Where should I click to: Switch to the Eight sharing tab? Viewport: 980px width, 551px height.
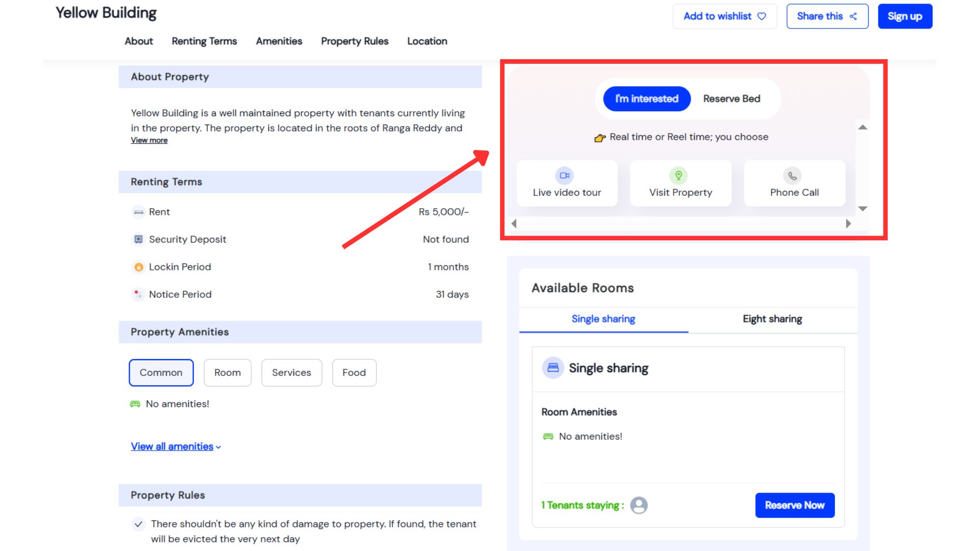pos(772,319)
